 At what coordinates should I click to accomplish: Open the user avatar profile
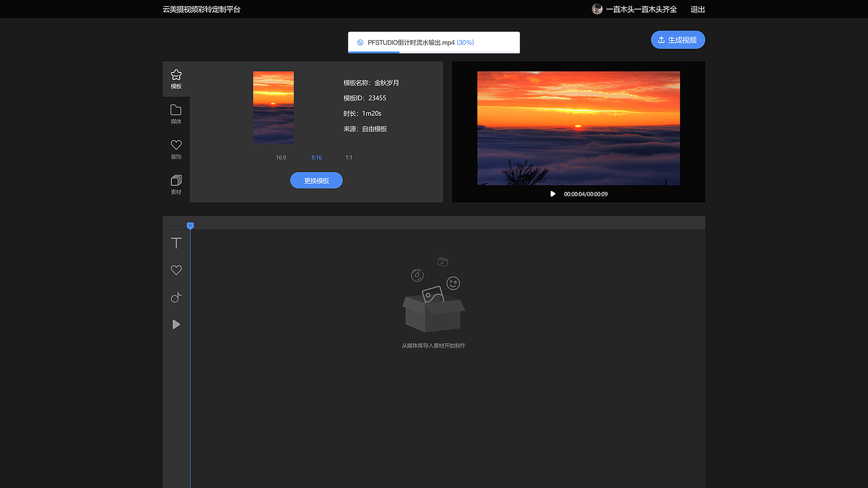coord(597,9)
